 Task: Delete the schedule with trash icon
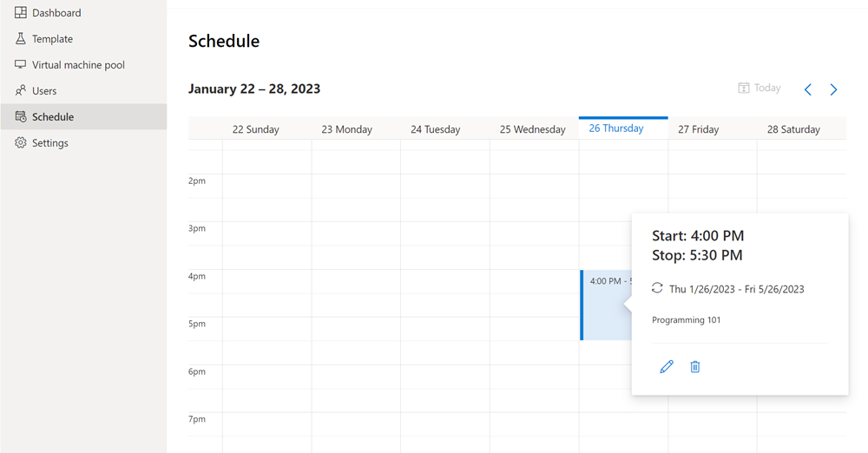point(695,366)
